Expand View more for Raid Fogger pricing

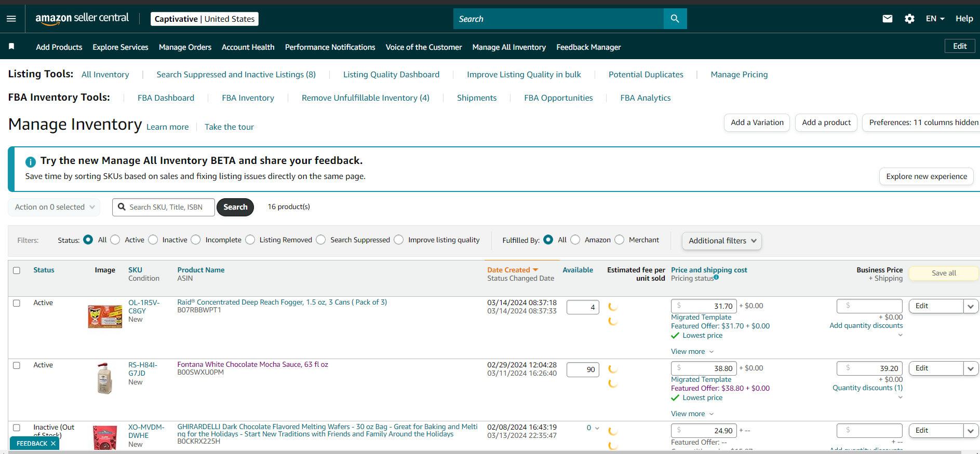click(692, 351)
